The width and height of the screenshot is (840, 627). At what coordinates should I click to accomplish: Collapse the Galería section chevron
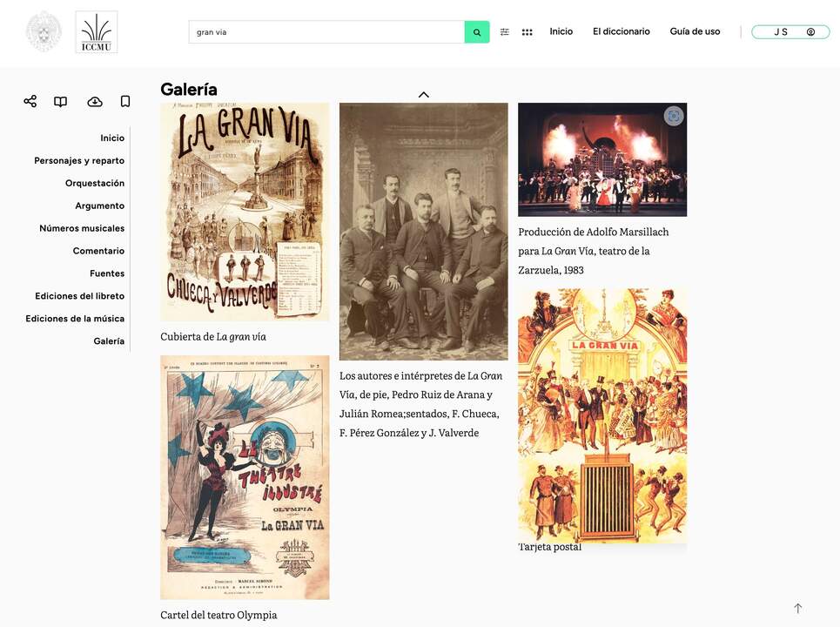(423, 95)
